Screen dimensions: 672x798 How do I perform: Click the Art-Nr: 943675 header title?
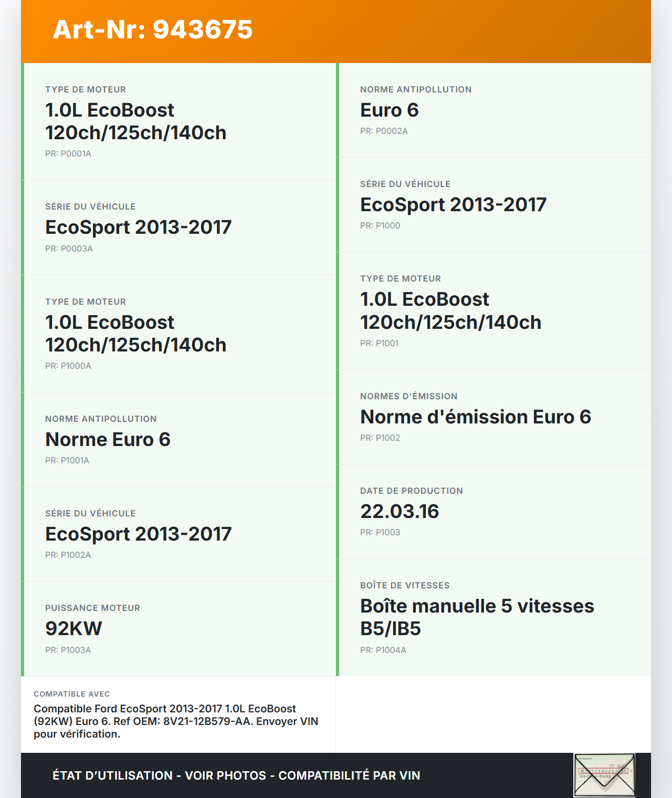pyautogui.click(x=153, y=29)
